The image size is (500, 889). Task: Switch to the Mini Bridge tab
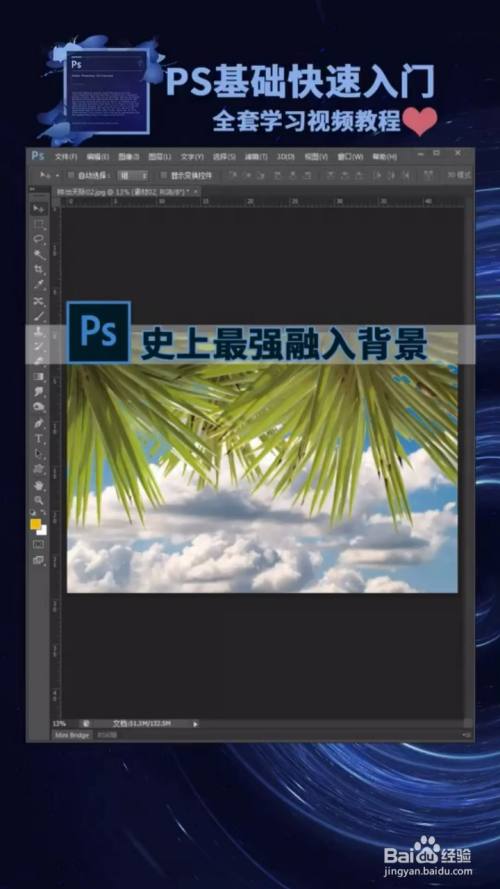tap(72, 735)
